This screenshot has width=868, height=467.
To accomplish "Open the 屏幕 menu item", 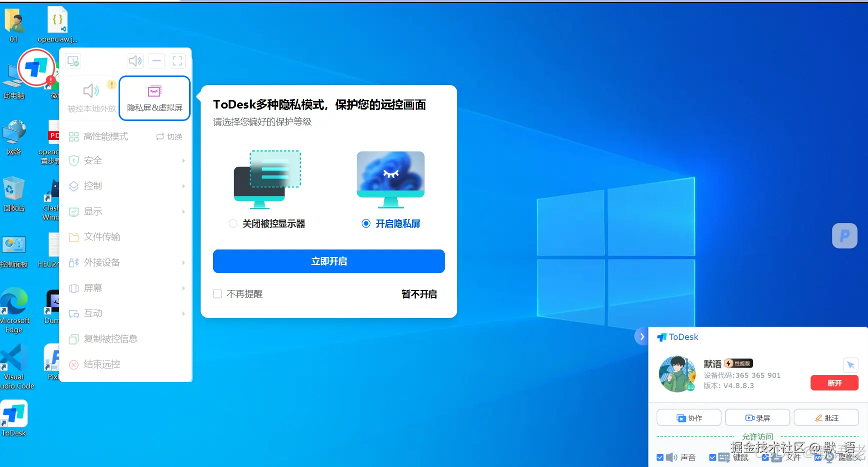I will pos(126,288).
